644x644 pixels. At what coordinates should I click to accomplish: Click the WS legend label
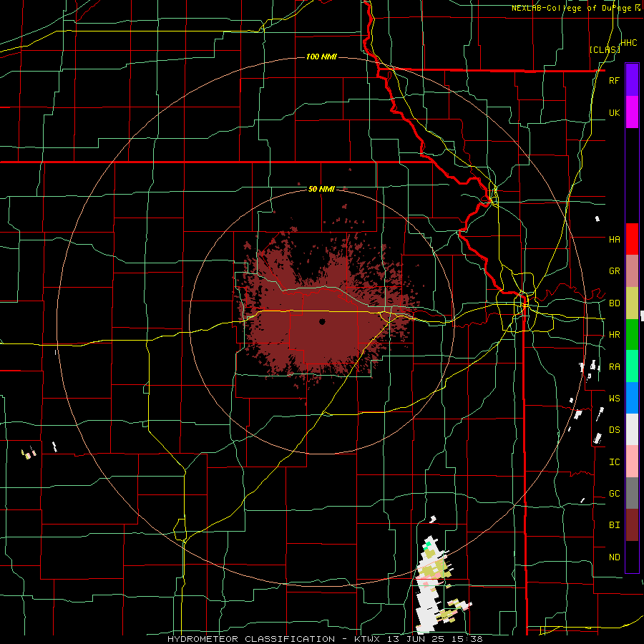click(614, 399)
